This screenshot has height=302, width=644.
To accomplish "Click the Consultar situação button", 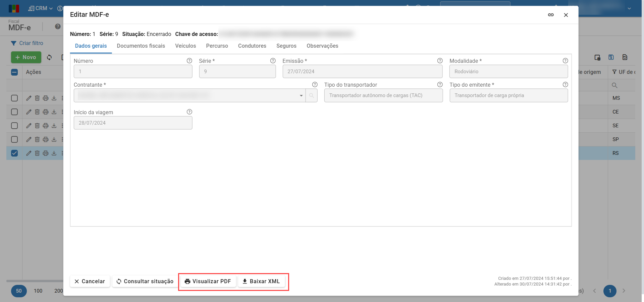I will click(x=145, y=282).
